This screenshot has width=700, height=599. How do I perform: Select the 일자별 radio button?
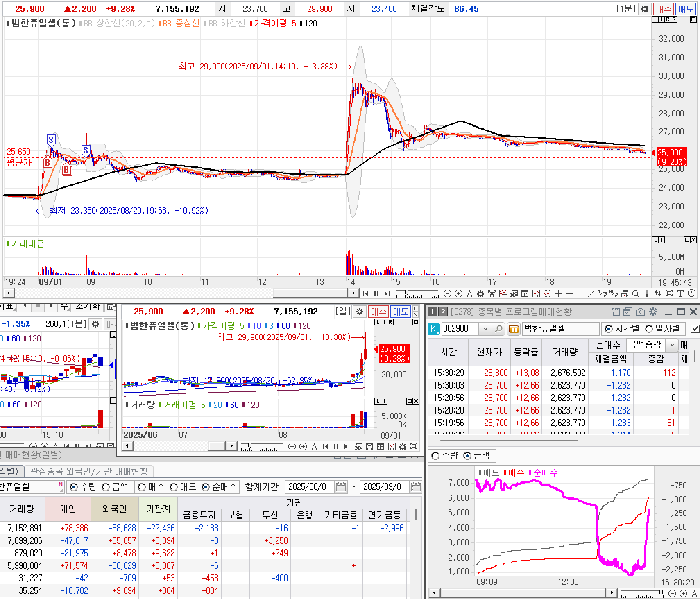[649, 329]
